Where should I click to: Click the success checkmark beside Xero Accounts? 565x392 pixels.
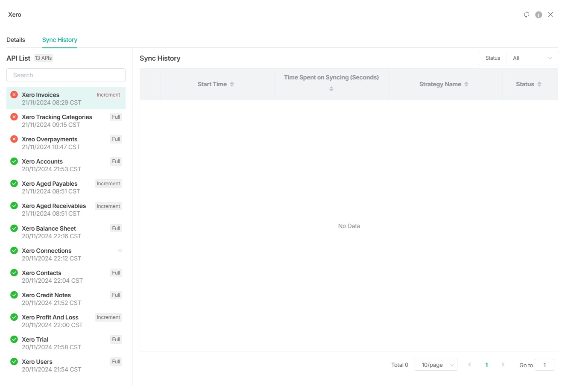(x=14, y=161)
